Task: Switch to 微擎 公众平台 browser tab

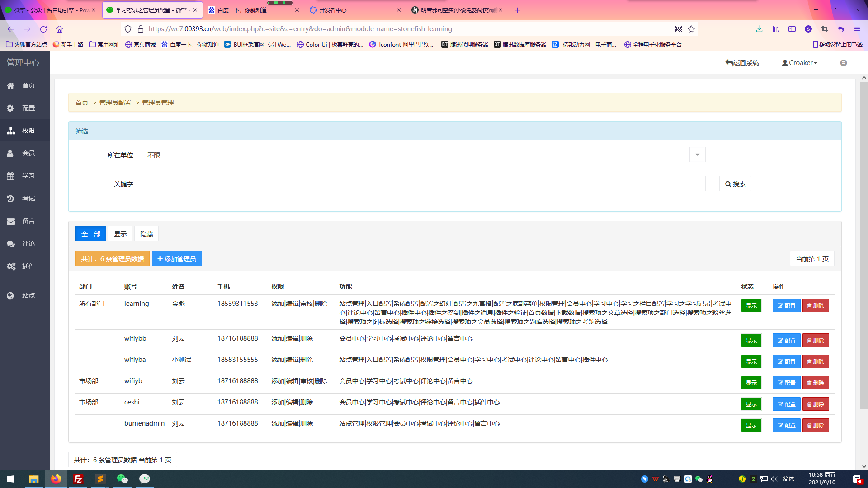Action: [50, 10]
